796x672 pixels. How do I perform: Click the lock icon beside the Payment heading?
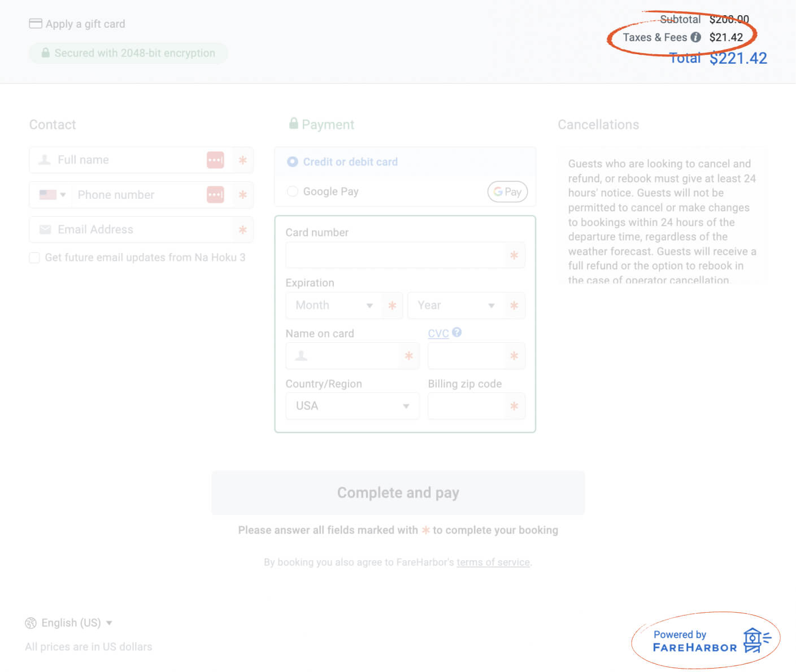point(294,124)
